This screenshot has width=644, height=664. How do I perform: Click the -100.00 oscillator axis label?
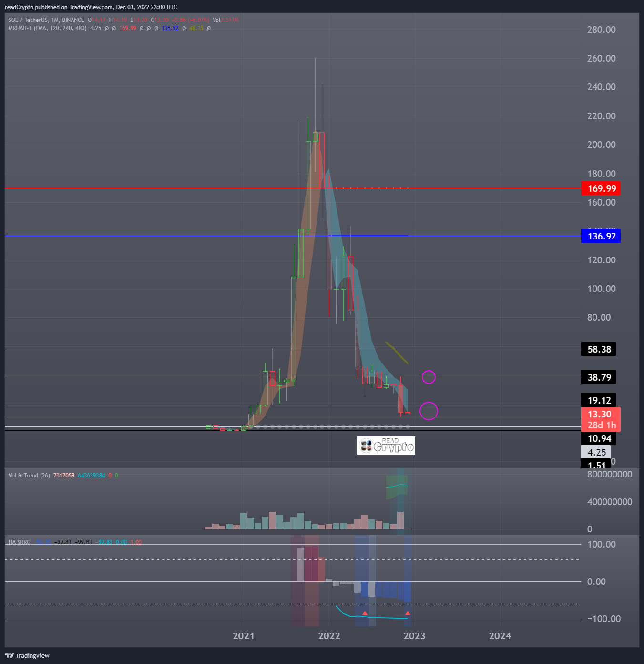604,619
